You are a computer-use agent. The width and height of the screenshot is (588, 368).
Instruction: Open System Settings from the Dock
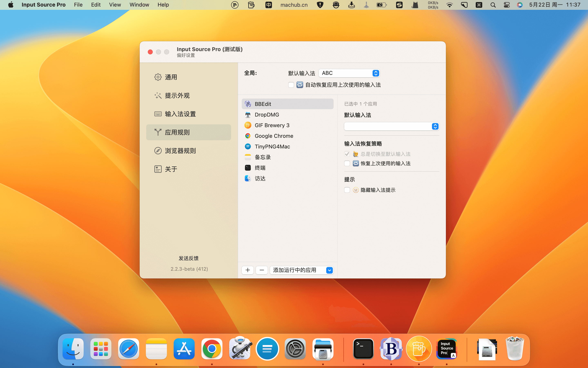(x=295, y=349)
